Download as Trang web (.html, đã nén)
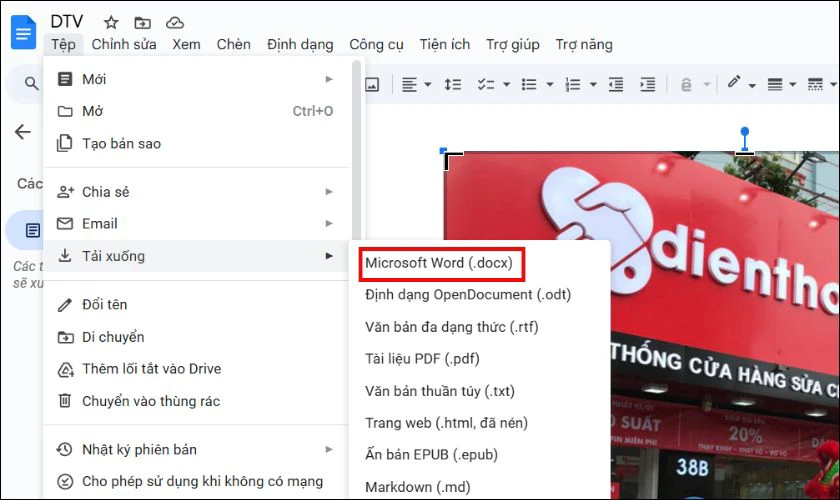 [480, 423]
